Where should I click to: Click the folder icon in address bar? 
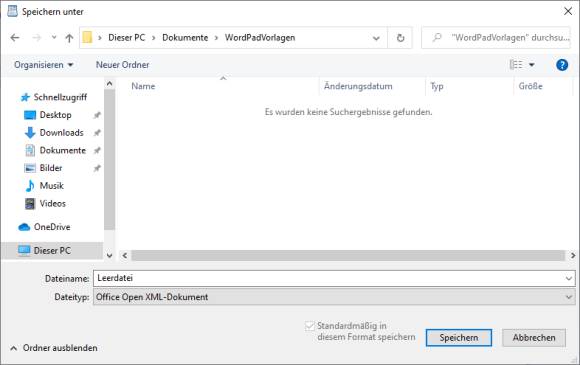coord(87,37)
